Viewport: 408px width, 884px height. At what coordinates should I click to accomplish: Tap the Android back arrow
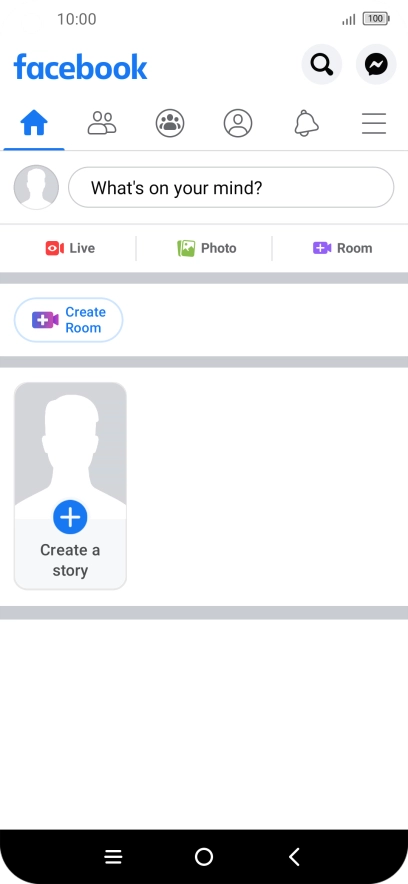tap(294, 857)
